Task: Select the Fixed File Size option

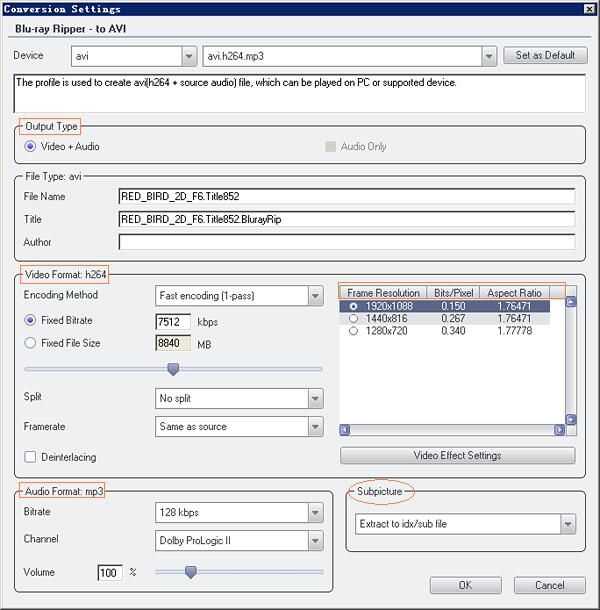Action: pos(30,343)
